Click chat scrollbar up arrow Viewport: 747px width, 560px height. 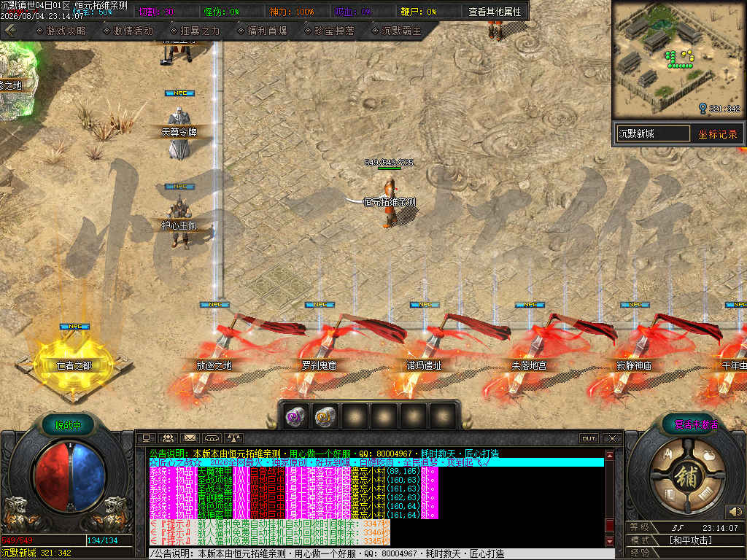pos(609,455)
